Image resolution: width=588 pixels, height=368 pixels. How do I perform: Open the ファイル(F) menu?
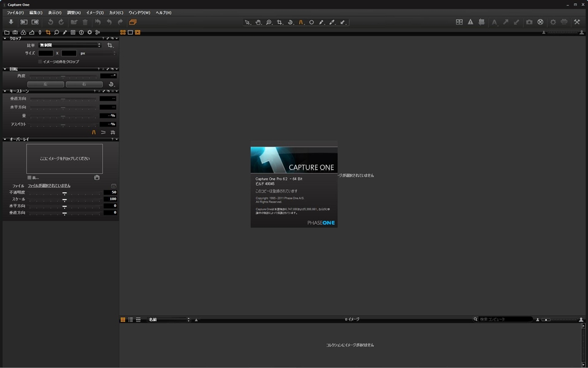pyautogui.click(x=15, y=13)
